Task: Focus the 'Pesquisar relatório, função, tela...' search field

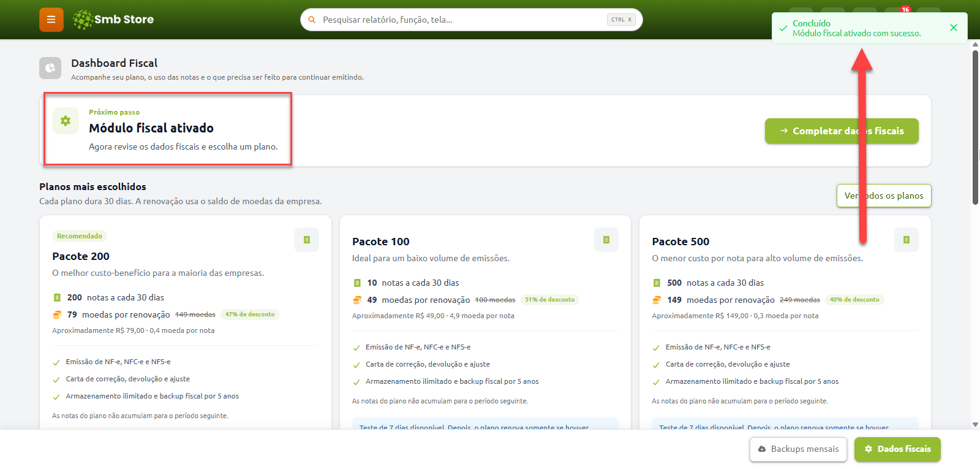Action: point(472,20)
